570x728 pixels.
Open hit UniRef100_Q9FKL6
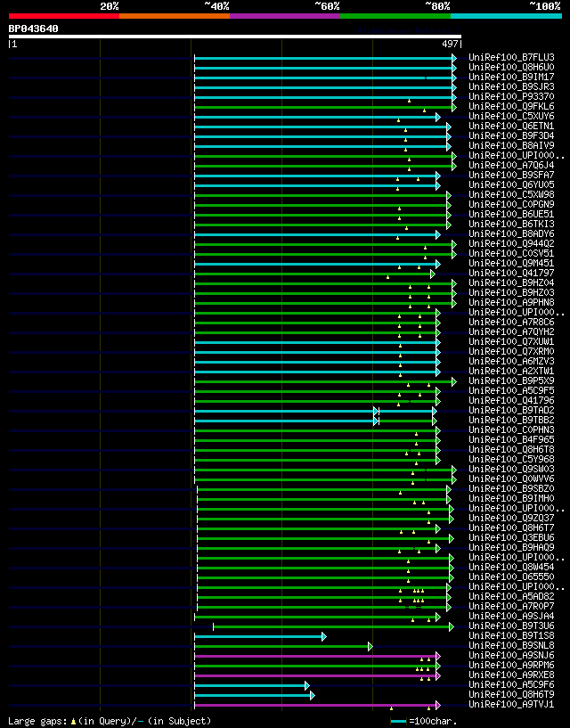(x=511, y=106)
